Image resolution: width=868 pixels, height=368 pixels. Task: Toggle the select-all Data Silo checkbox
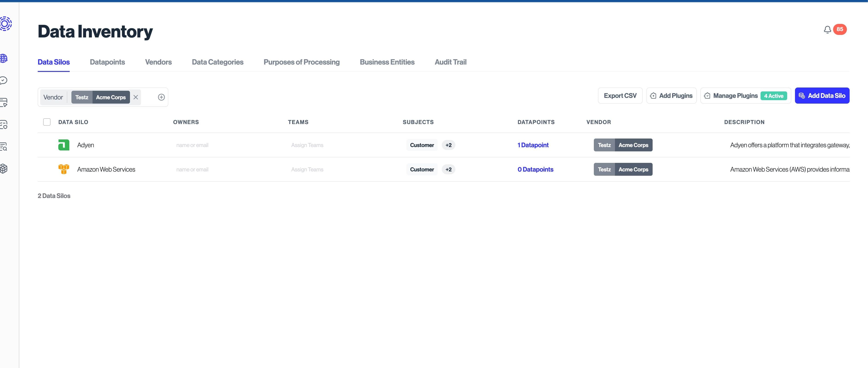coord(47,122)
